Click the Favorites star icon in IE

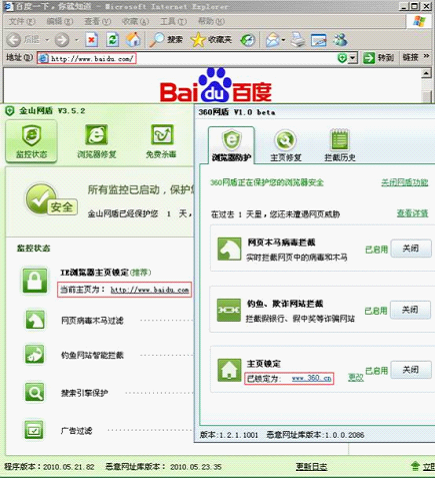click(x=198, y=40)
